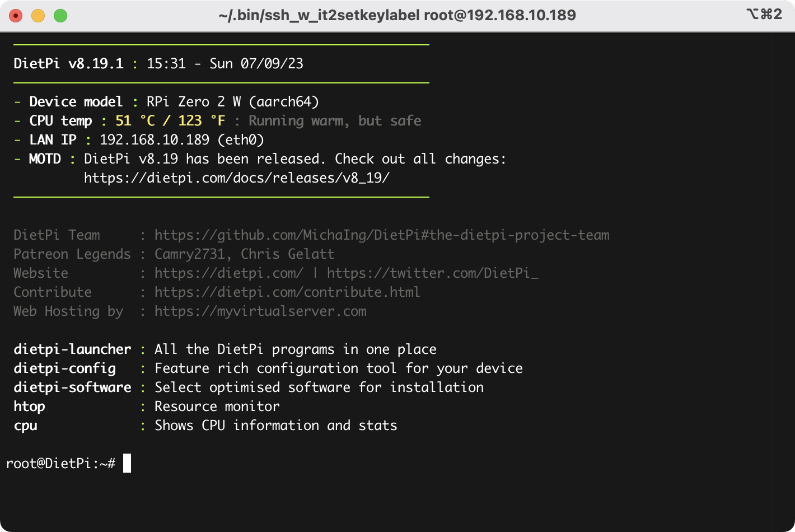Click the htop command name
This screenshot has height=532, width=795.
point(29,407)
